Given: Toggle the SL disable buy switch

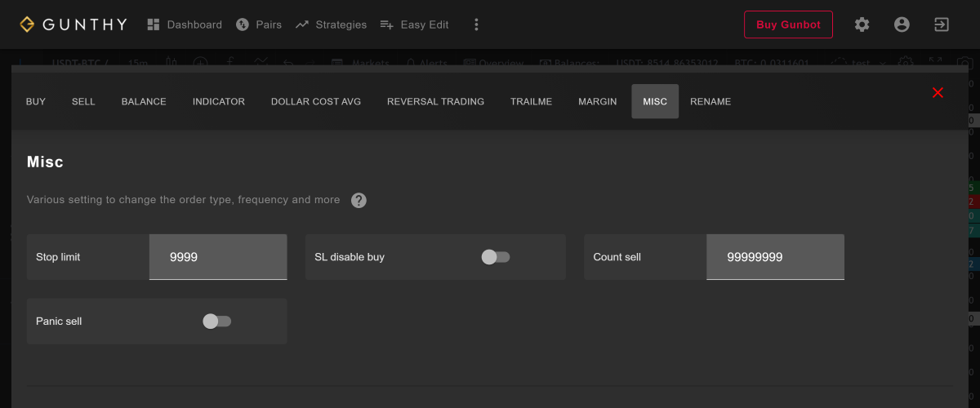Looking at the screenshot, I should (x=495, y=257).
